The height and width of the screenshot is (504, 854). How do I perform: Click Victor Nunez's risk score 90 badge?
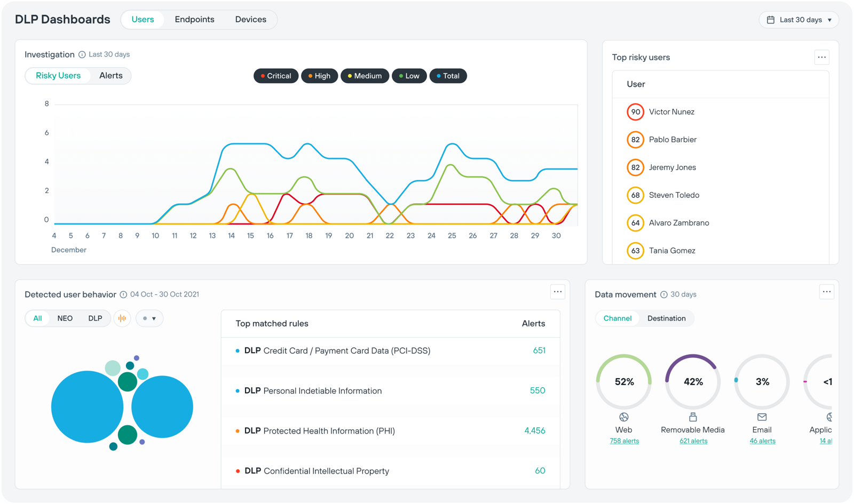635,112
